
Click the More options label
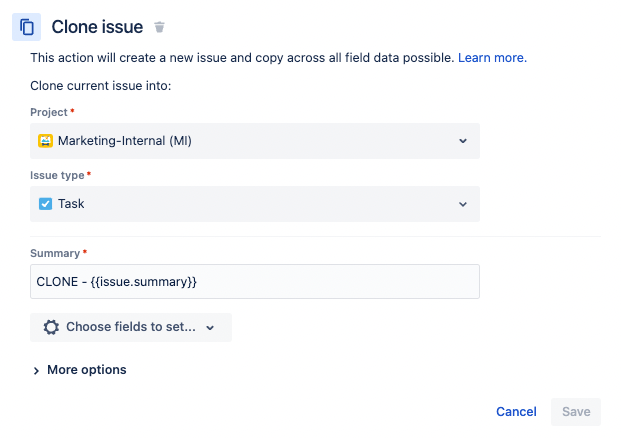click(87, 370)
